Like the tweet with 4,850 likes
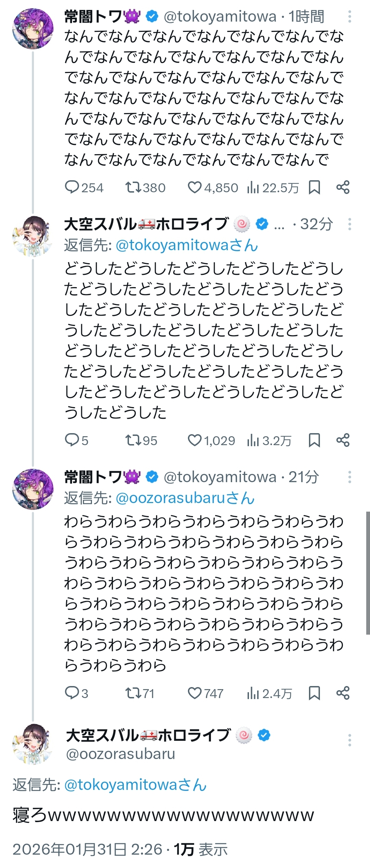The height and width of the screenshot is (868, 370). [x=195, y=187]
